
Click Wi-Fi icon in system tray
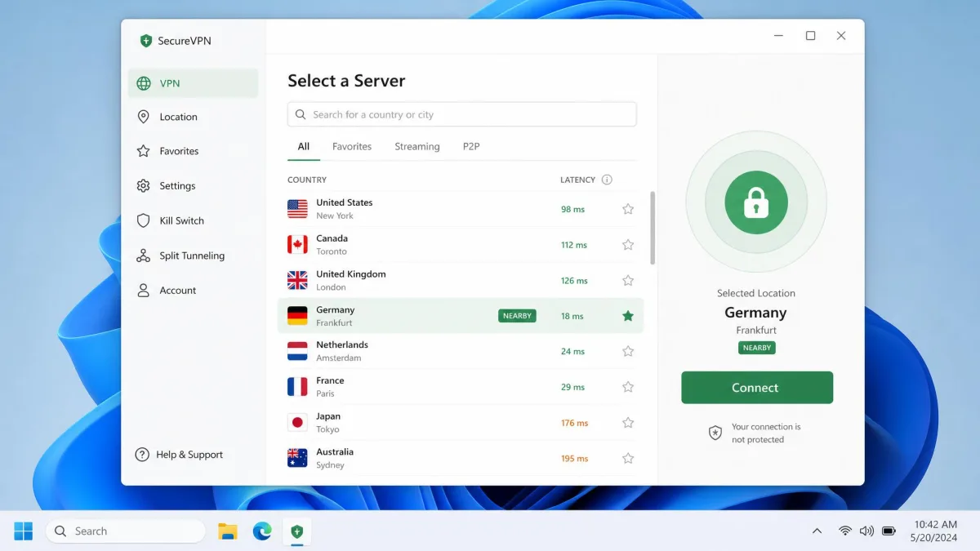(845, 531)
